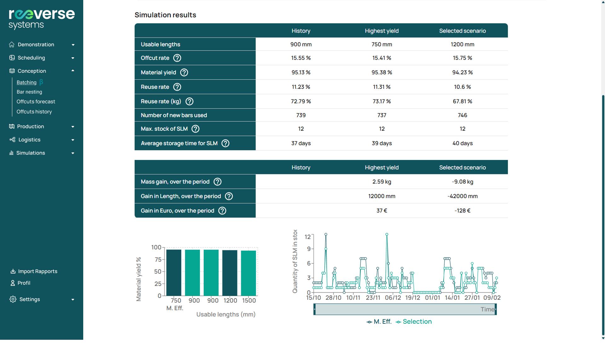The height and width of the screenshot is (364, 605).
Task: Toggle the M. Eff. series in chart legend
Action: [379, 321]
